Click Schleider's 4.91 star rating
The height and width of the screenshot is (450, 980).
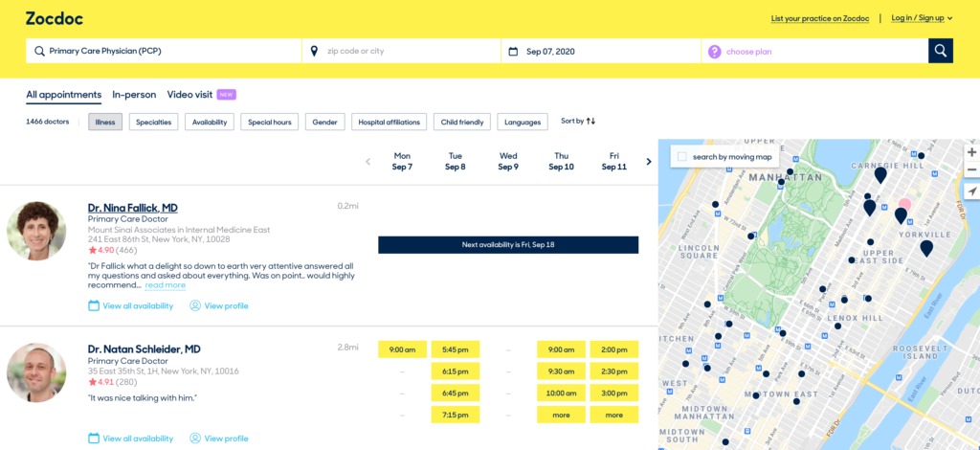coord(101,382)
